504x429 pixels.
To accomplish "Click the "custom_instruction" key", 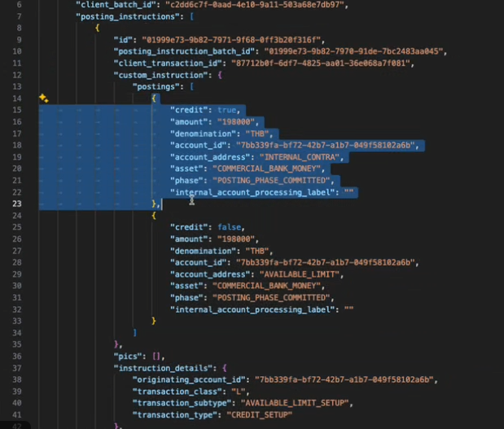I will 160,75.
